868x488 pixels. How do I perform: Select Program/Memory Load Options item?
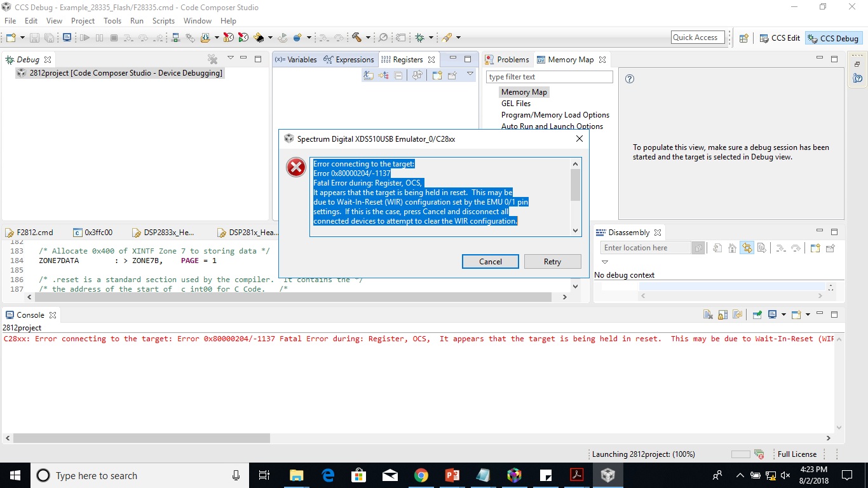pos(555,115)
